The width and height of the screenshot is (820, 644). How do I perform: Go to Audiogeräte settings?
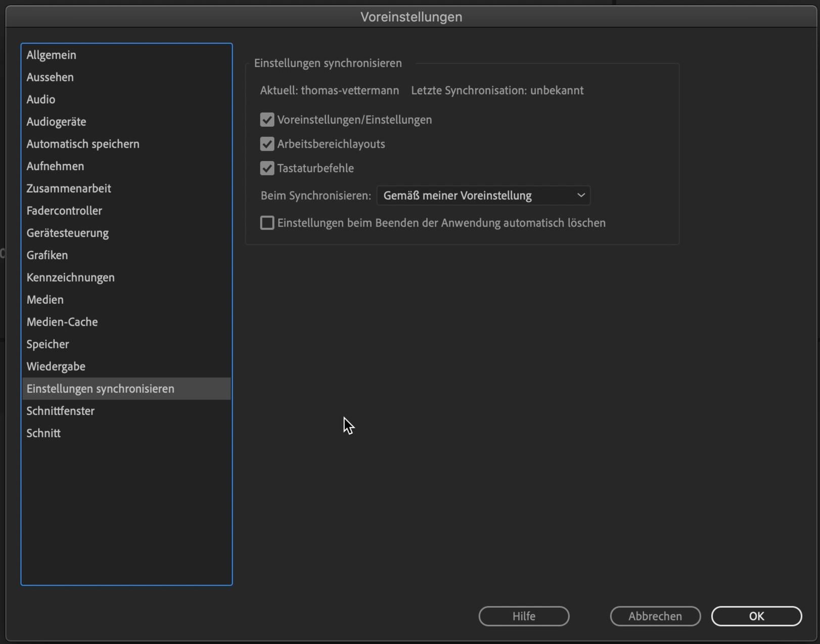[x=56, y=122]
